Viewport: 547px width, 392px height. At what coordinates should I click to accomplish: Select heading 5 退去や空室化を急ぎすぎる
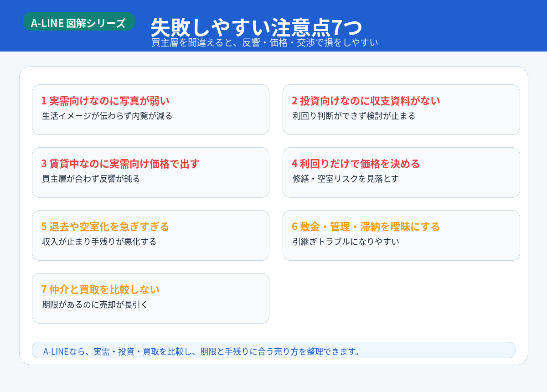(x=105, y=226)
